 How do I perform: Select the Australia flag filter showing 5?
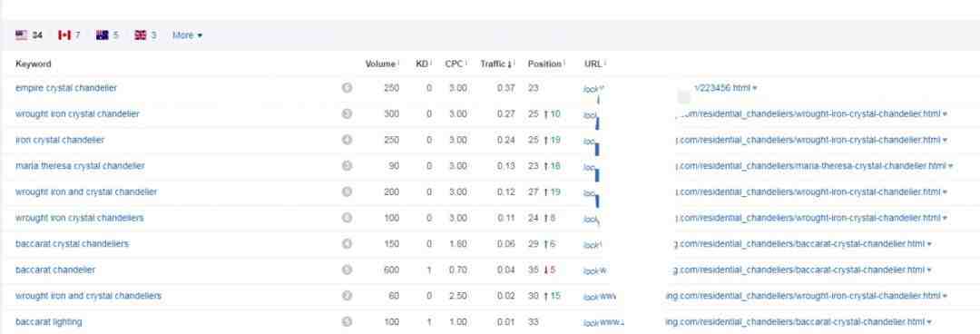point(107,35)
